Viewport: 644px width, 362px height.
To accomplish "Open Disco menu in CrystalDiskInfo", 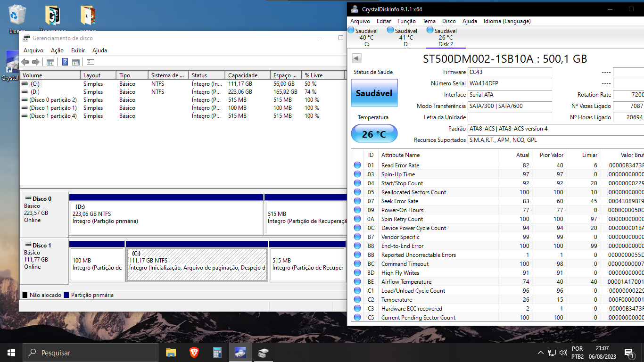I will (449, 21).
